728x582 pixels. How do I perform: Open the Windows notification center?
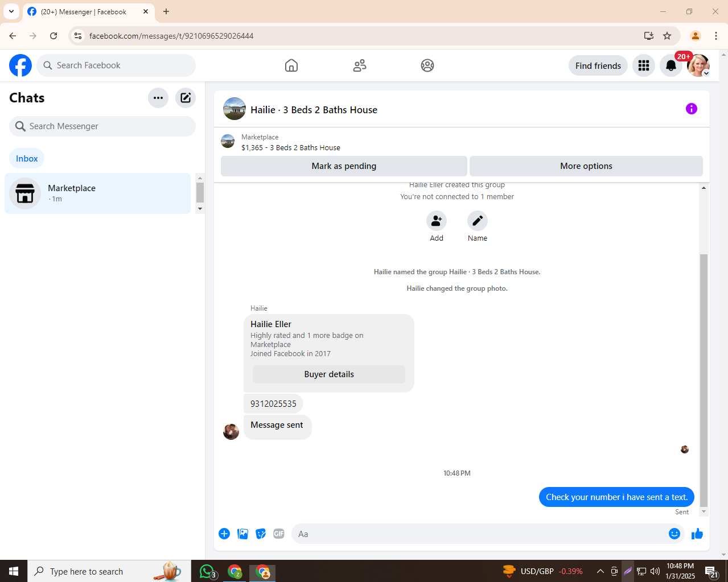711,571
